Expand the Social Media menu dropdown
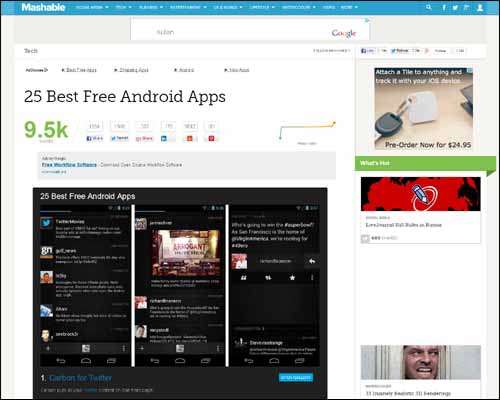This screenshot has width=500, height=400. point(92,7)
